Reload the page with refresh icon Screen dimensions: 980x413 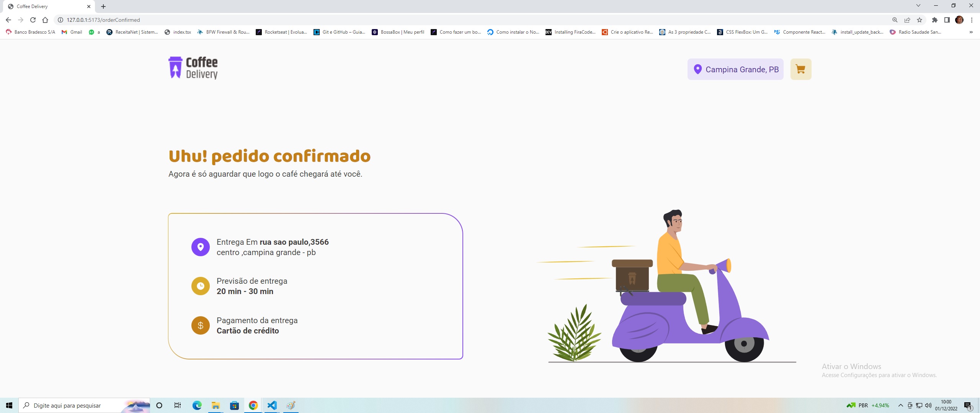pyautogui.click(x=33, y=20)
